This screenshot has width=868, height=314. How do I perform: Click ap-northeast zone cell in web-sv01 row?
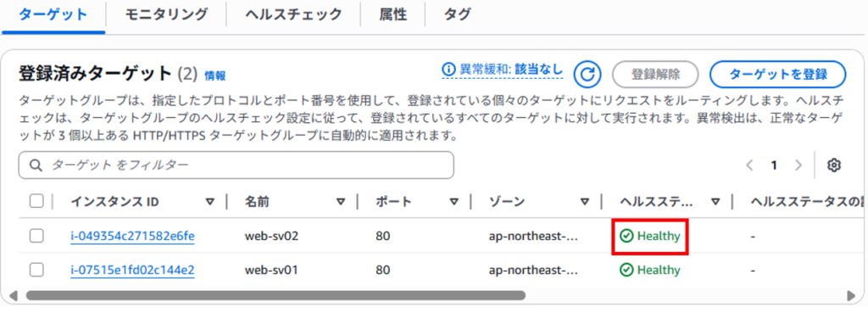534,270
